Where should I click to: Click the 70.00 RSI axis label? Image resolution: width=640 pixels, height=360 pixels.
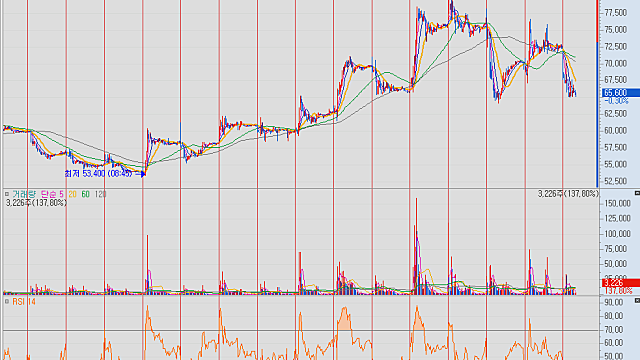click(x=613, y=329)
